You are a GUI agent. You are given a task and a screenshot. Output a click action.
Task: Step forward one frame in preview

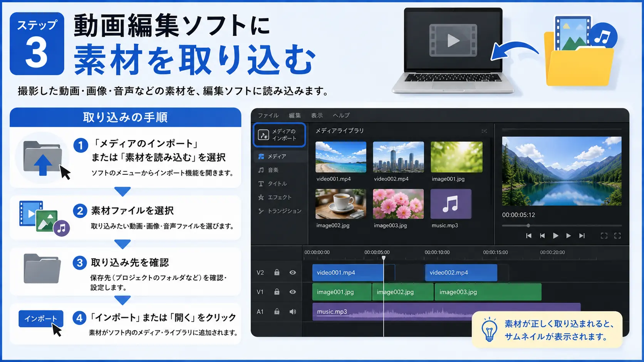pos(569,236)
